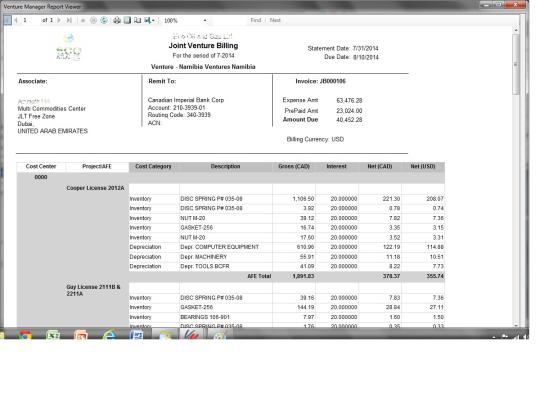540x405 pixels.
Task: Click the Find link
Action: tap(256, 20)
